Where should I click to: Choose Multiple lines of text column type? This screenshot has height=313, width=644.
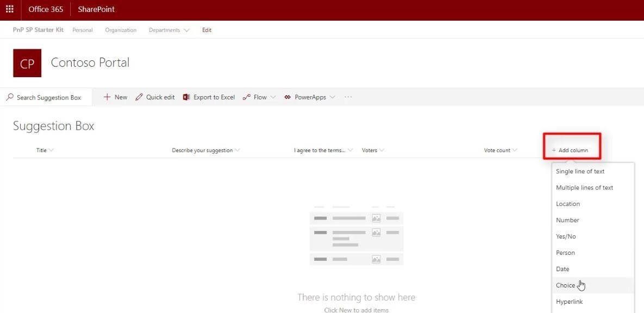pos(593,187)
